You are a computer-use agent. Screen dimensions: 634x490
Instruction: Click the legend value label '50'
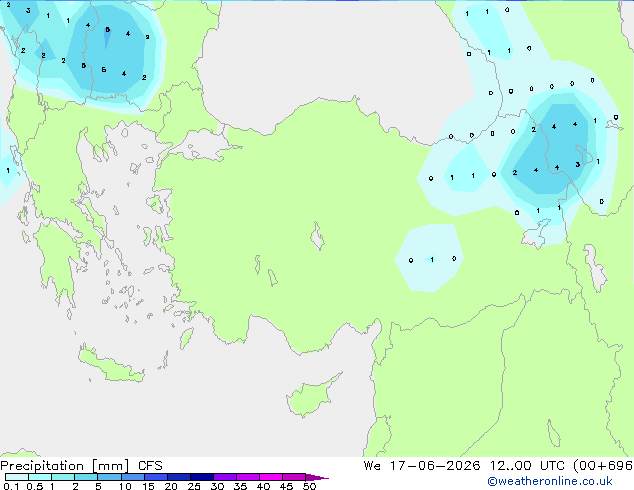(x=310, y=486)
